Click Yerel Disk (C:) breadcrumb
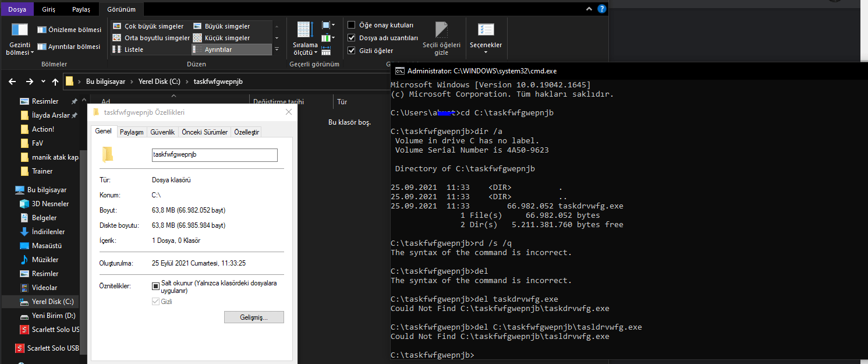Viewport: 868px width, 364px height. tap(160, 82)
